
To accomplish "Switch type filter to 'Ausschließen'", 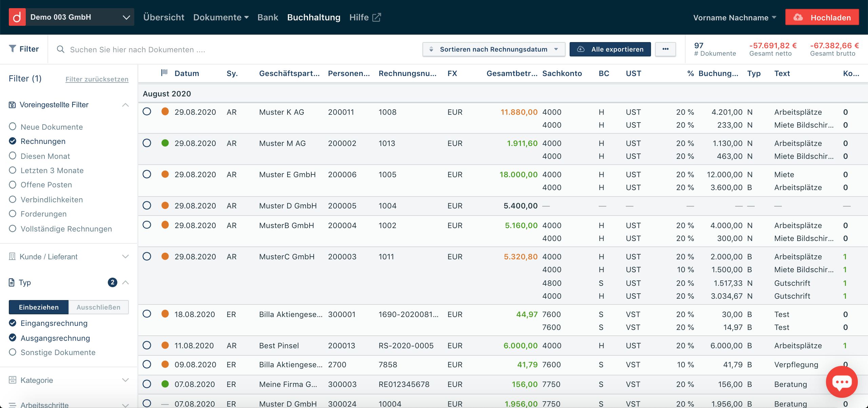I will point(98,307).
